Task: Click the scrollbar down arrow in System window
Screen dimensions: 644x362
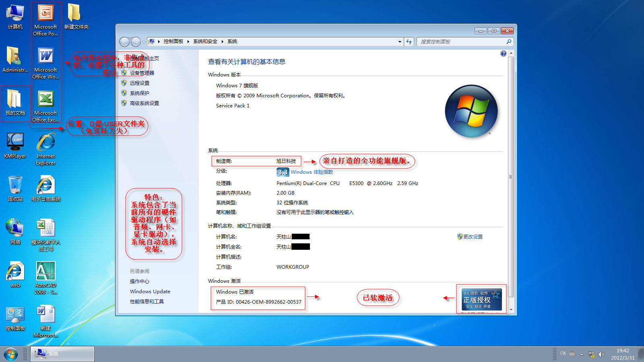Action: [511, 310]
